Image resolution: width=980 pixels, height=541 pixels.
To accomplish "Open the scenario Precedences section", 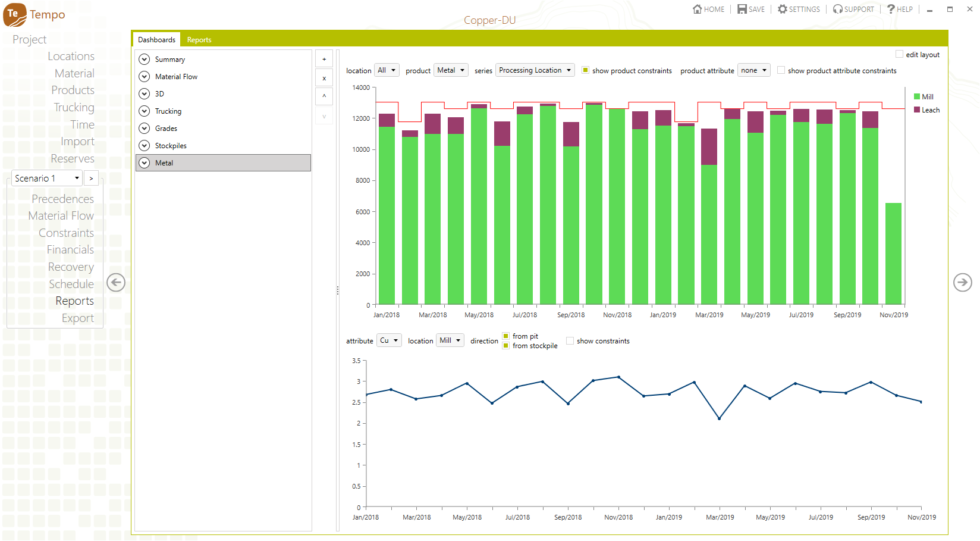I will (x=62, y=199).
